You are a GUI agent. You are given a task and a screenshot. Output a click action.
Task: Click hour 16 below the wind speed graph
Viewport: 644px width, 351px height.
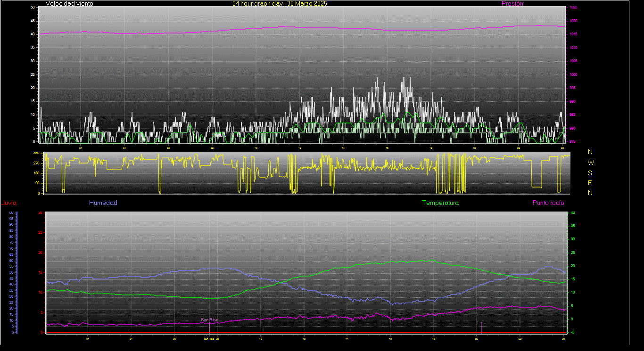click(x=387, y=148)
